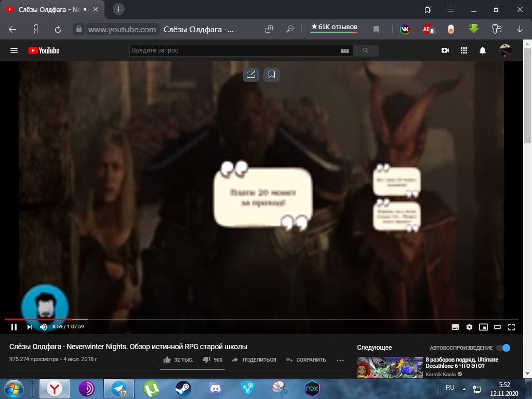Open Yandex home via Я button

point(35,30)
